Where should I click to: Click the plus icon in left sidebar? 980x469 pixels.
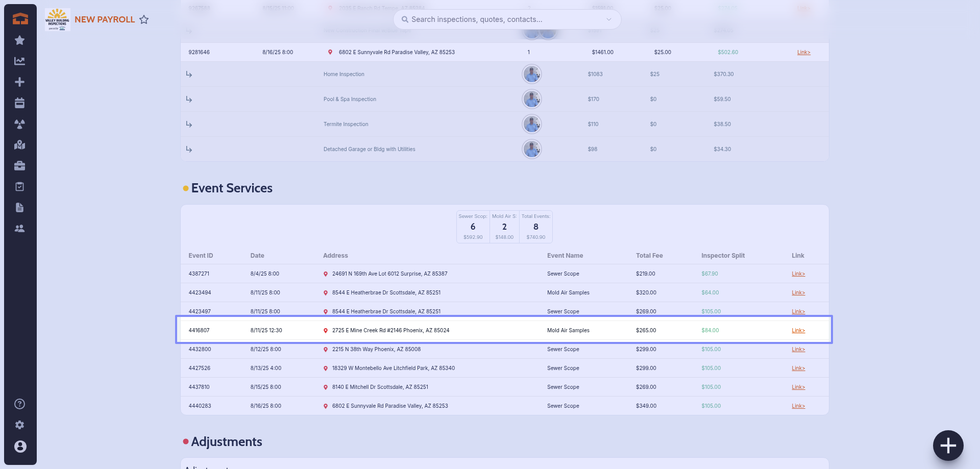pyautogui.click(x=20, y=82)
